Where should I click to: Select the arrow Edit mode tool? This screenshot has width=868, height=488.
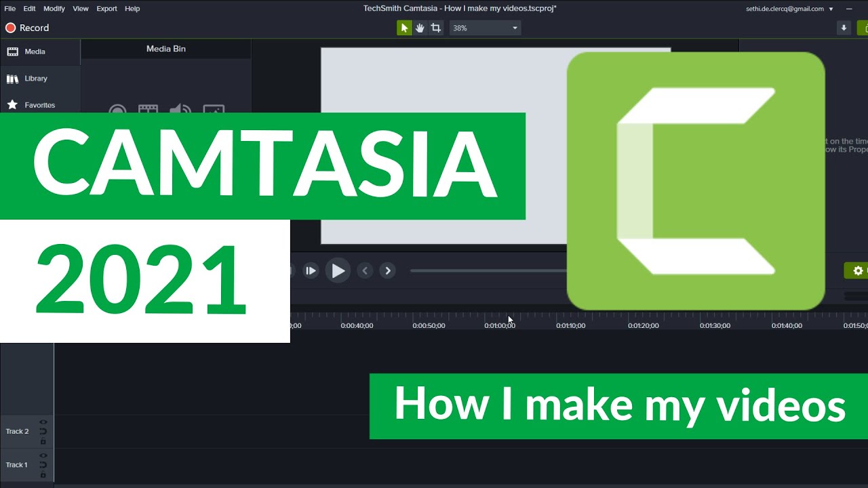pos(404,28)
